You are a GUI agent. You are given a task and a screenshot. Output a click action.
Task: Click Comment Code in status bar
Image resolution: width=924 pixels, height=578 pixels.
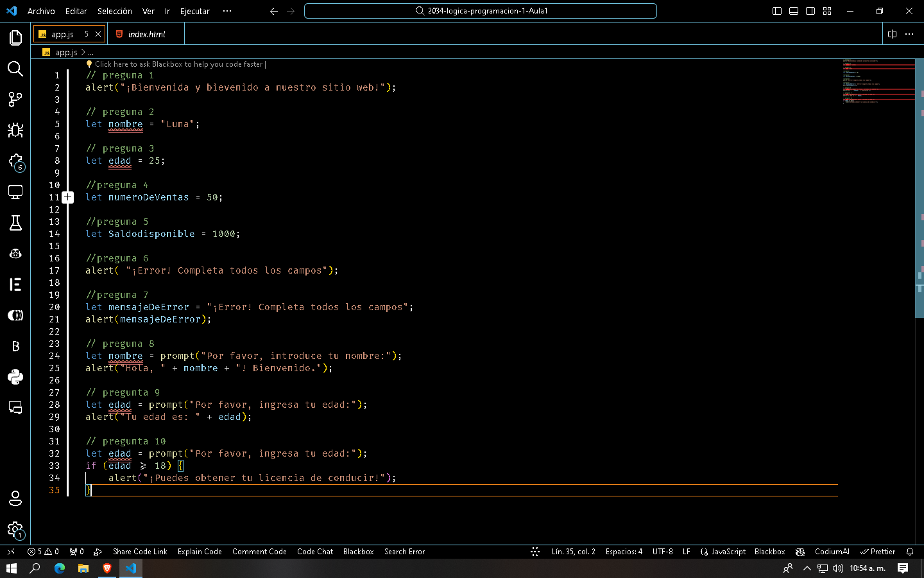tap(259, 552)
